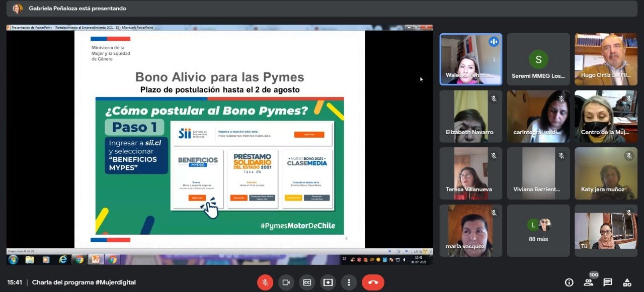Show the participants list
644x292 pixels.
(588, 282)
